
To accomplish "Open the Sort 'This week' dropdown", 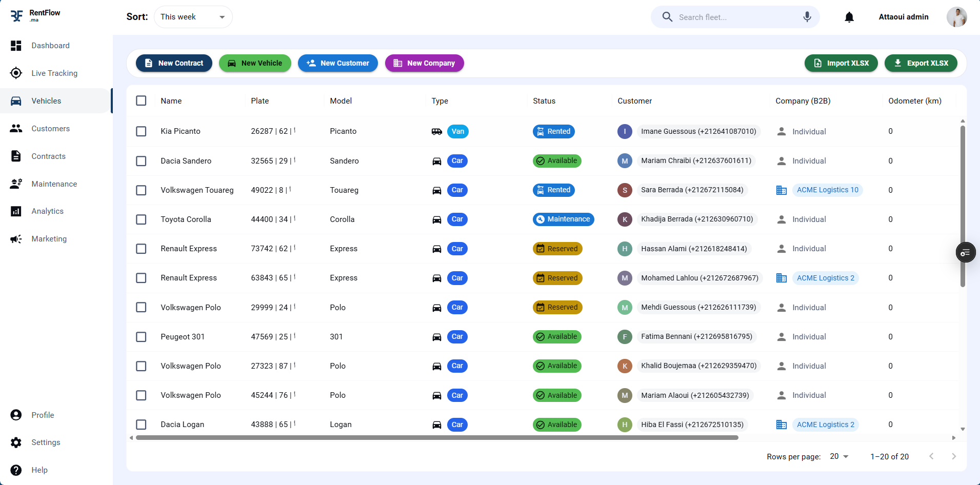I will [x=193, y=17].
